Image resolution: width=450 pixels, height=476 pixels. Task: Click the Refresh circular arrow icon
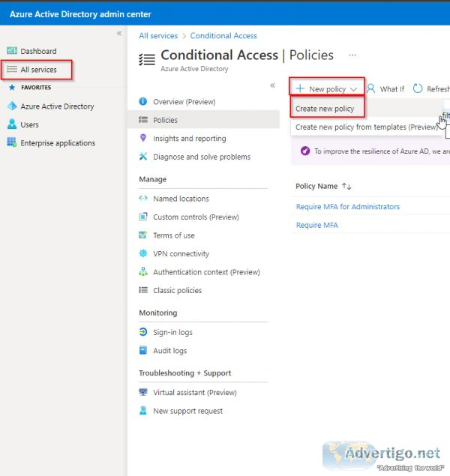point(418,88)
